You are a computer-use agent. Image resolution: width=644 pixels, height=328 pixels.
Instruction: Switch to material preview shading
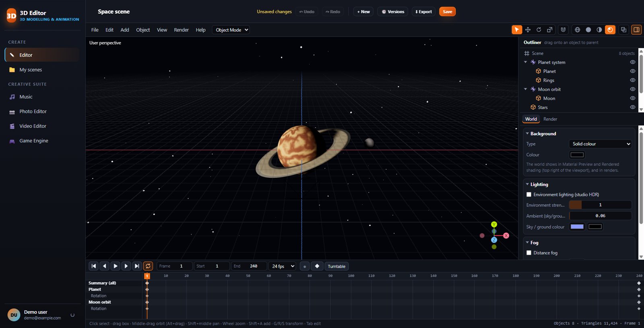(599, 30)
